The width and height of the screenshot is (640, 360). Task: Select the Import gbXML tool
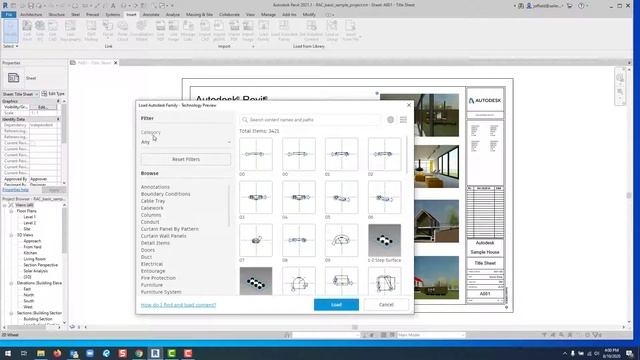coord(219,31)
